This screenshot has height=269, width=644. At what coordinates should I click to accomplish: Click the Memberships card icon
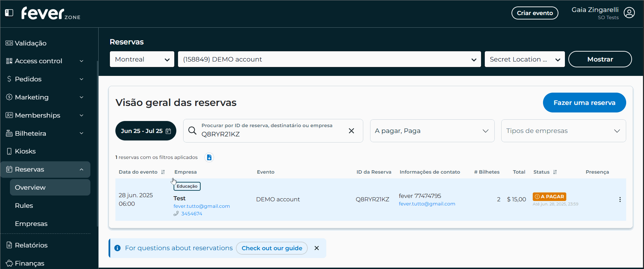pos(9,115)
